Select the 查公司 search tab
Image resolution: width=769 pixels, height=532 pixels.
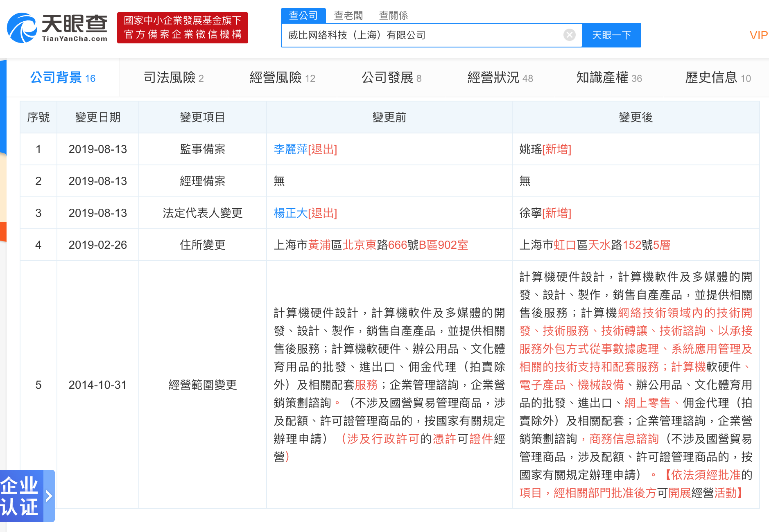click(x=303, y=16)
